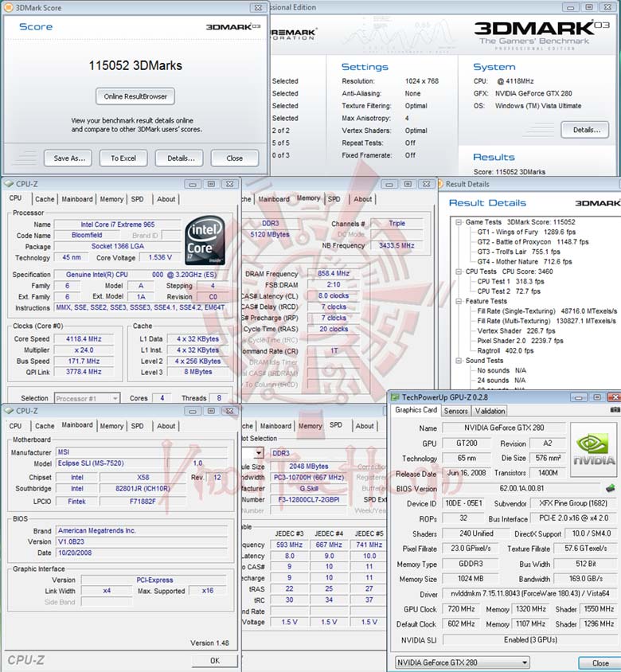Open the Cache tab in the CPU-Z processor window
The width and height of the screenshot is (621, 672).
(45, 199)
